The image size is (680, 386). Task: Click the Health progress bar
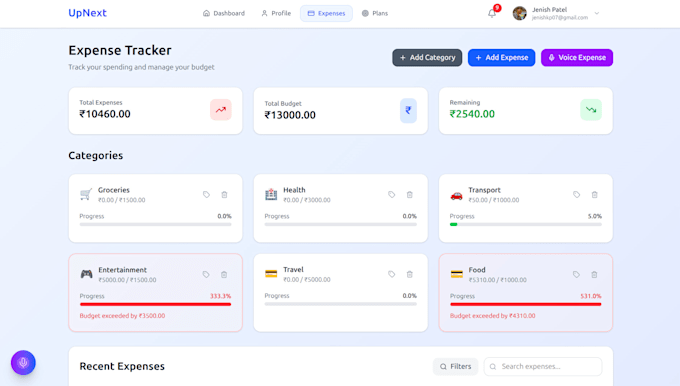tap(340, 225)
